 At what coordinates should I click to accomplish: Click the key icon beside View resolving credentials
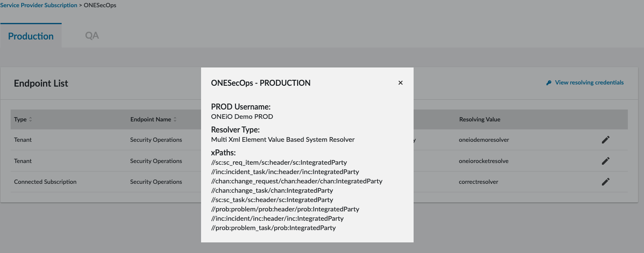point(549,83)
